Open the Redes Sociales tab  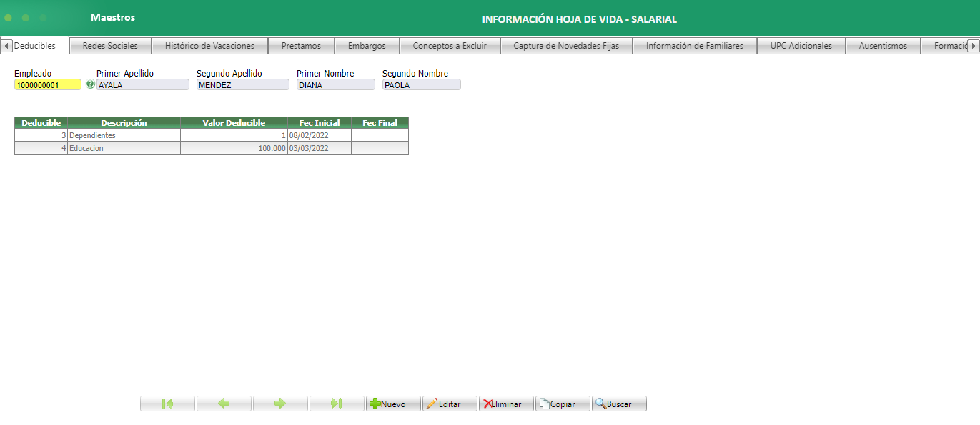[110, 46]
